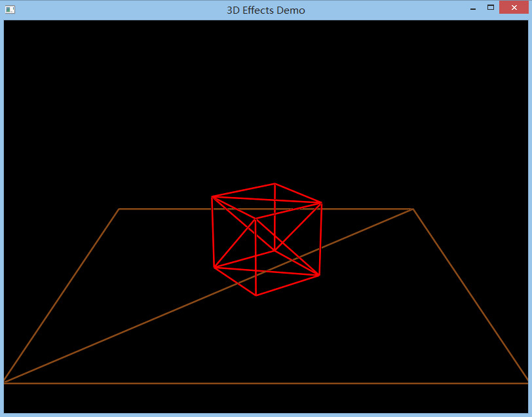Open the window system menu icon
The image size is (532, 417).
10,10
